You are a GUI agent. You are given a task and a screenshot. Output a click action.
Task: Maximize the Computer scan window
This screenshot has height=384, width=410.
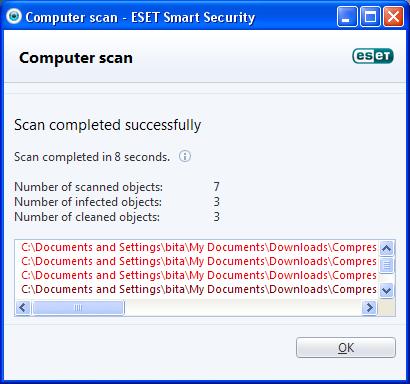370,16
